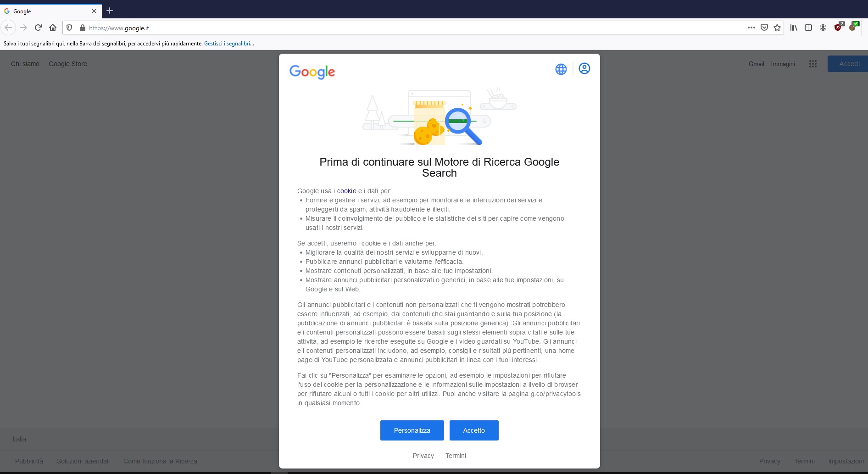Screen dimensions: 868x474
Task: Open Come funziona la Ricerca link
Action: [160, 461]
